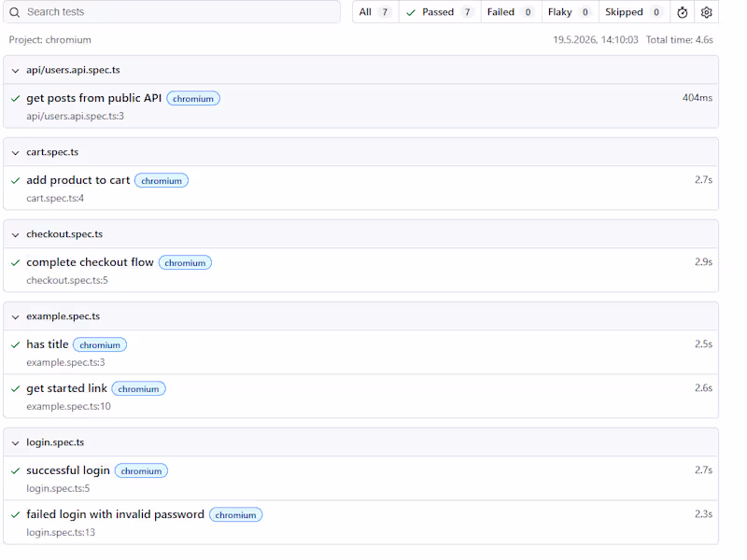
Task: Collapse example.spec.ts group chevron
Action: click(x=15, y=317)
